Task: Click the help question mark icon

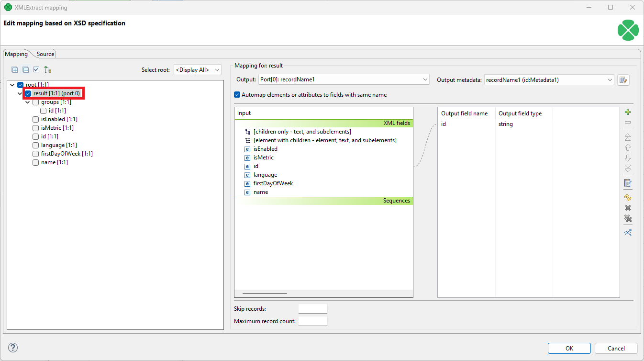Action: point(12,348)
